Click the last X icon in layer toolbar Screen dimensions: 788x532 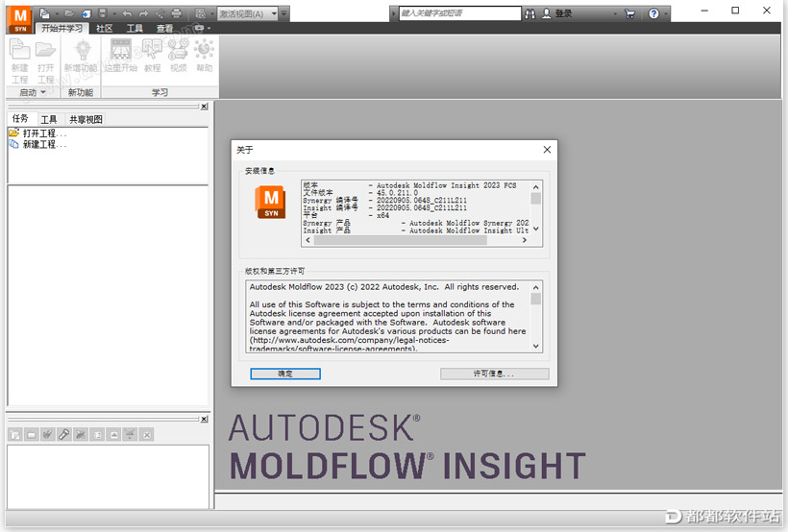[147, 435]
